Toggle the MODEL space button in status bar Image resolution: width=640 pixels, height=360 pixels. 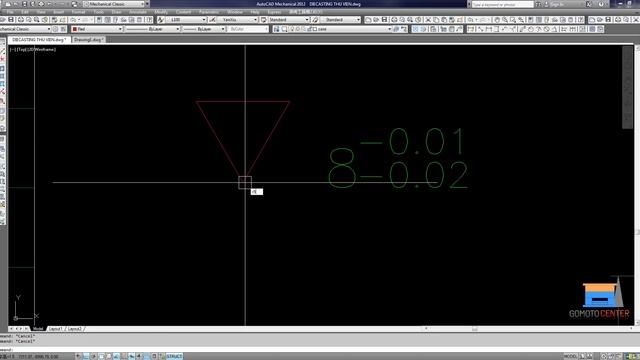pyautogui.click(x=570, y=356)
